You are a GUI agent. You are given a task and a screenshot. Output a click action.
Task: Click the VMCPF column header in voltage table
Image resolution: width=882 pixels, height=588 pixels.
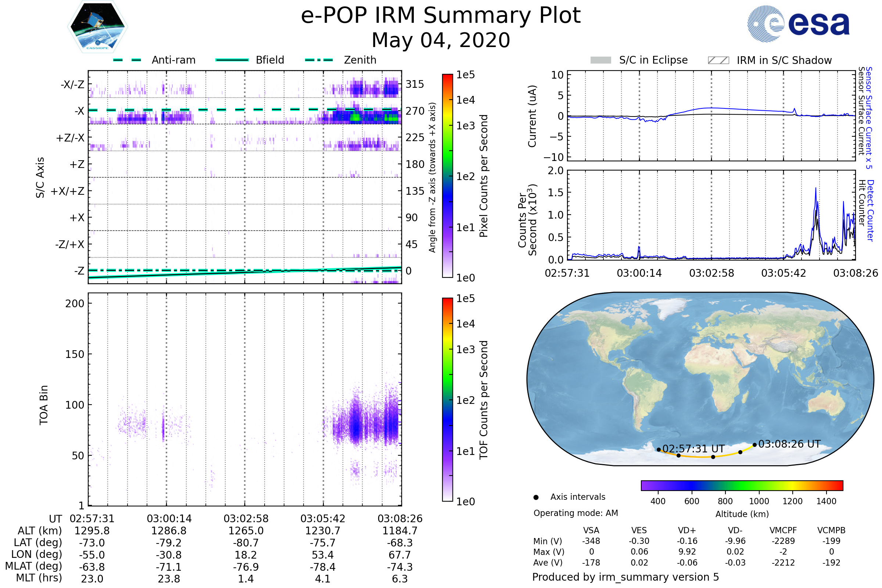pyautogui.click(x=783, y=530)
